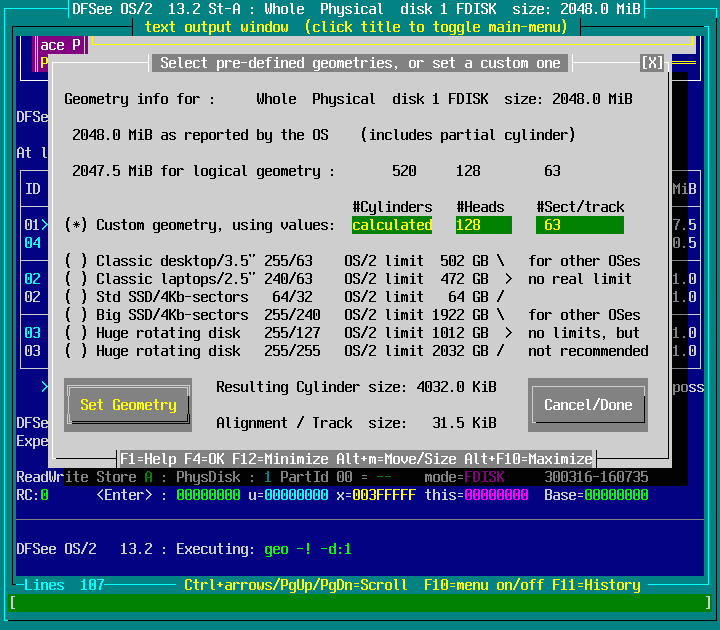The image size is (720, 630).
Task: Choose Classic desktop/3.5" 255/63 geometry
Action: [76, 261]
